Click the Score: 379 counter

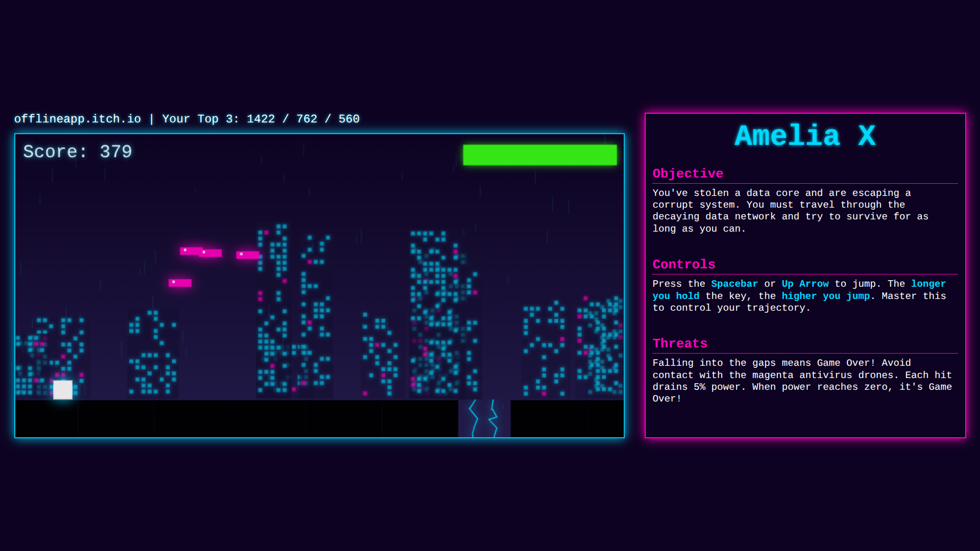pyautogui.click(x=78, y=152)
